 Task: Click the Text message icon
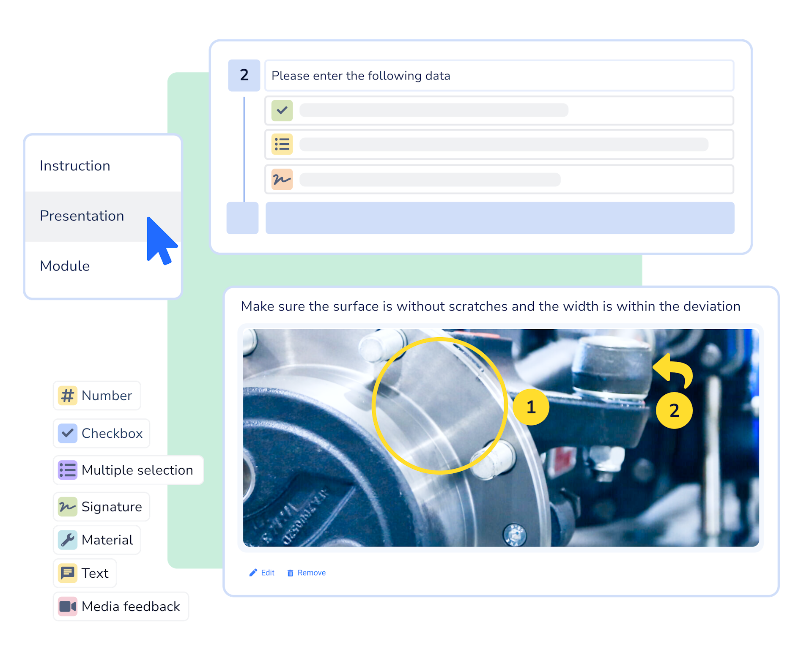tap(68, 573)
